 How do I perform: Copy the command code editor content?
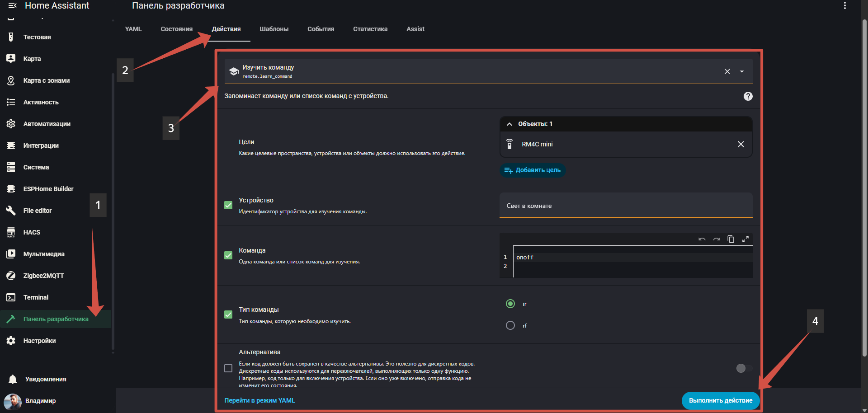[731, 239]
